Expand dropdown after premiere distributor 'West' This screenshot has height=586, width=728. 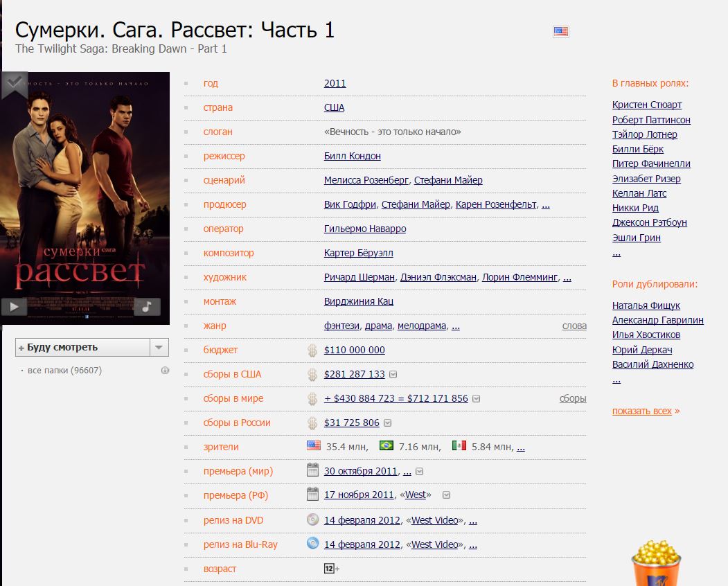[x=446, y=495]
